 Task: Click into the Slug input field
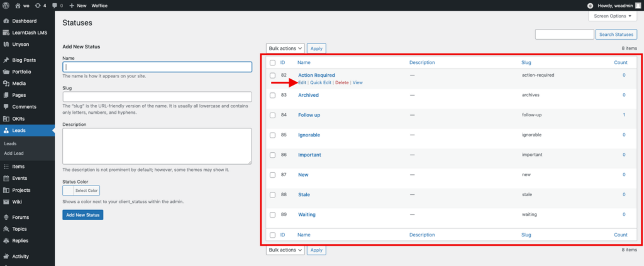tap(157, 97)
